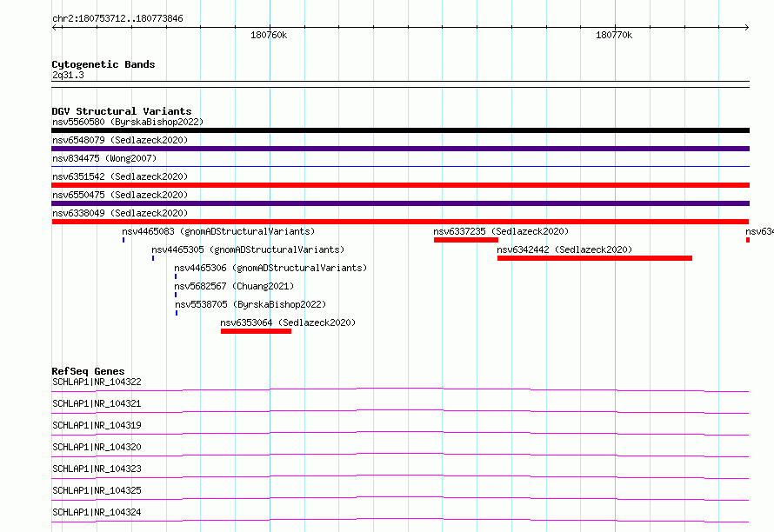Click the magenta SCHLAP1|NR_104325 intron line
Screen dimensions: 774x532
(x=400, y=498)
